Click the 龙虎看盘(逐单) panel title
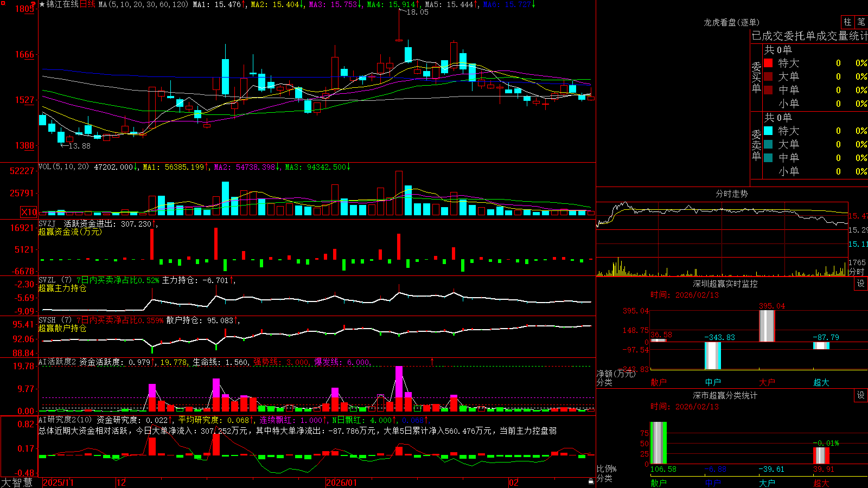The width and height of the screenshot is (868, 488). click(732, 22)
